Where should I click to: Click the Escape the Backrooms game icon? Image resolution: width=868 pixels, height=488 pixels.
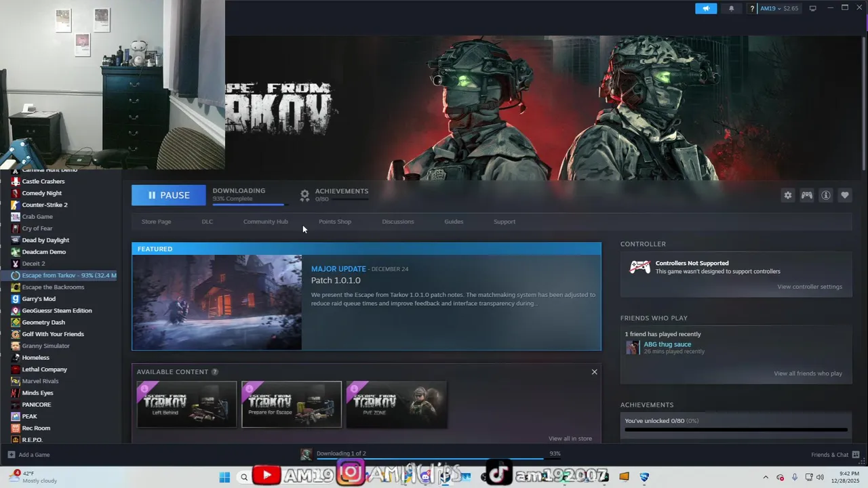pyautogui.click(x=16, y=287)
